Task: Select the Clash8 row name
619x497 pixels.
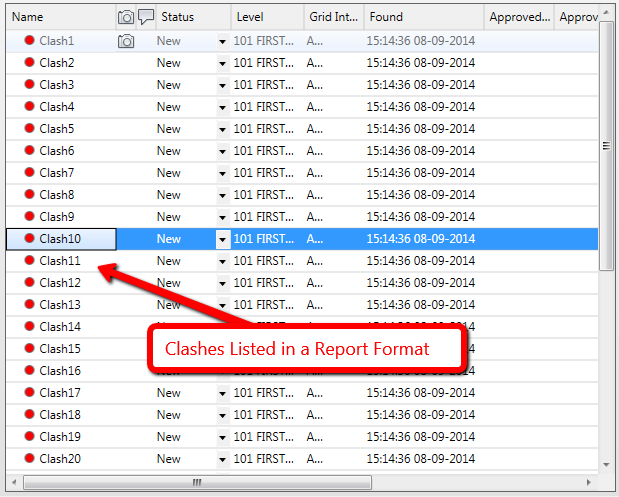Action: [56, 195]
